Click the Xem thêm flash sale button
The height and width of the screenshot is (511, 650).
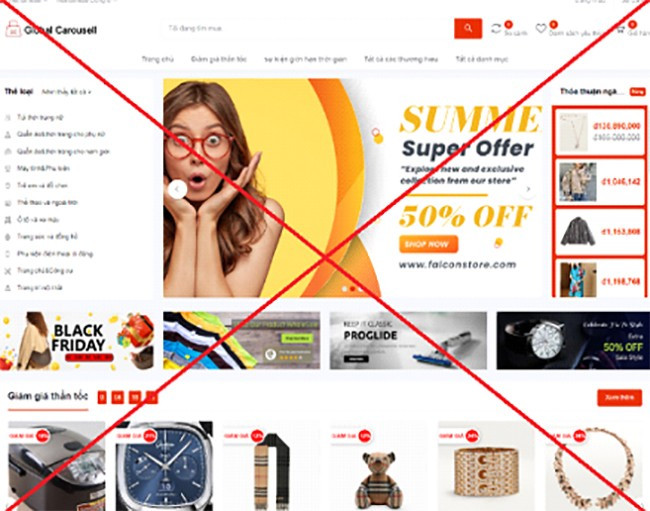click(x=619, y=397)
